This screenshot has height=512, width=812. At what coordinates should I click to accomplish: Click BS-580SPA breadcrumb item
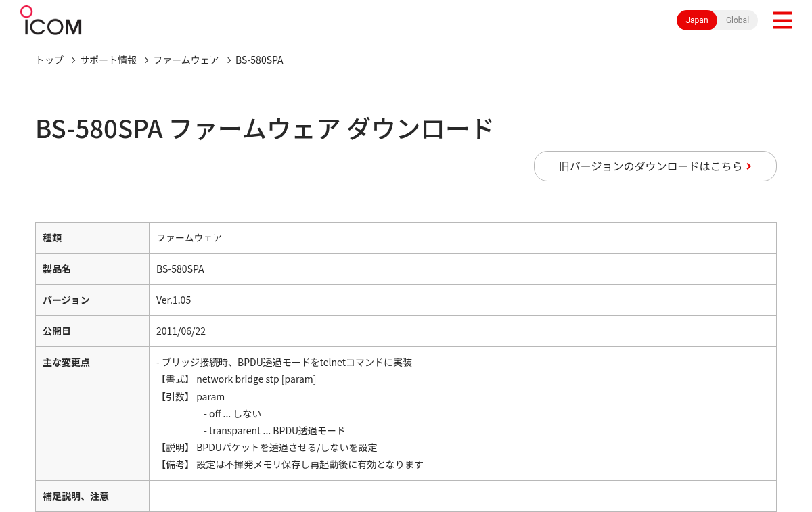click(259, 60)
